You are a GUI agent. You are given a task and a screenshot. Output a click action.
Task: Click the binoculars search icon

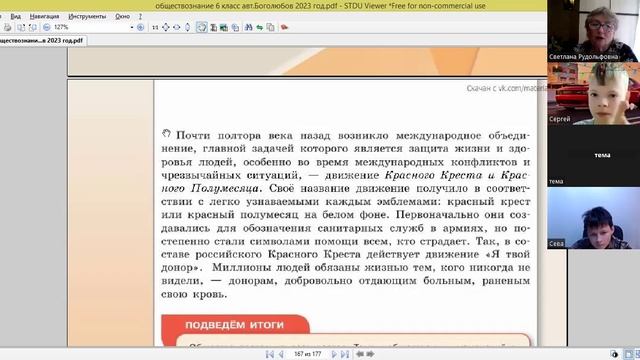pyautogui.click(x=248, y=27)
